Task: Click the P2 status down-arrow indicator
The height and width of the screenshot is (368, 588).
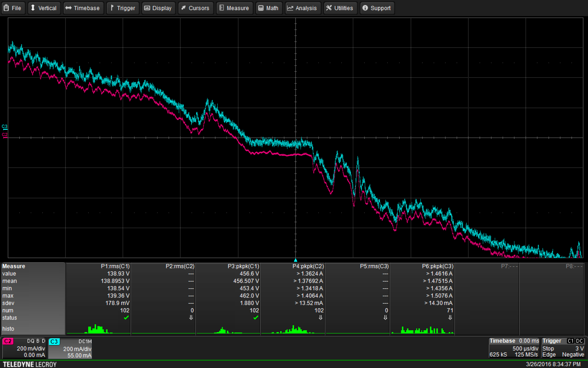Action: click(x=191, y=318)
